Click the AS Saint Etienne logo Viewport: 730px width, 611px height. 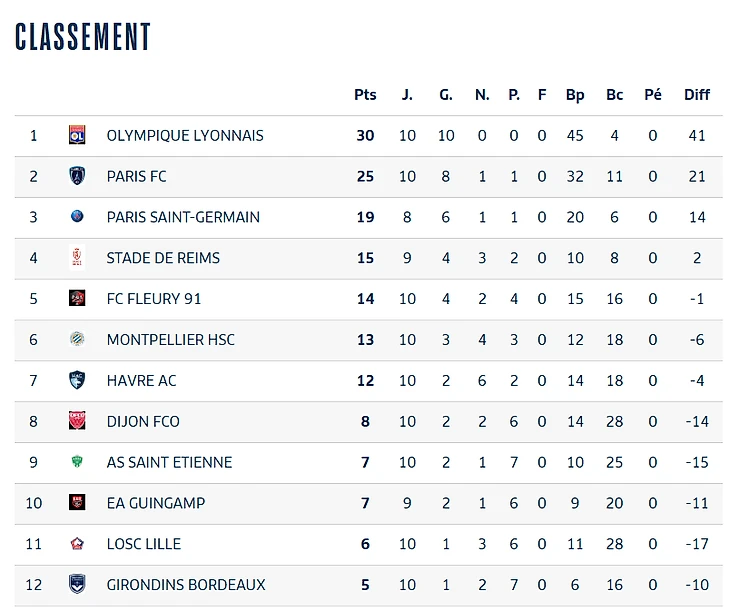pos(77,462)
